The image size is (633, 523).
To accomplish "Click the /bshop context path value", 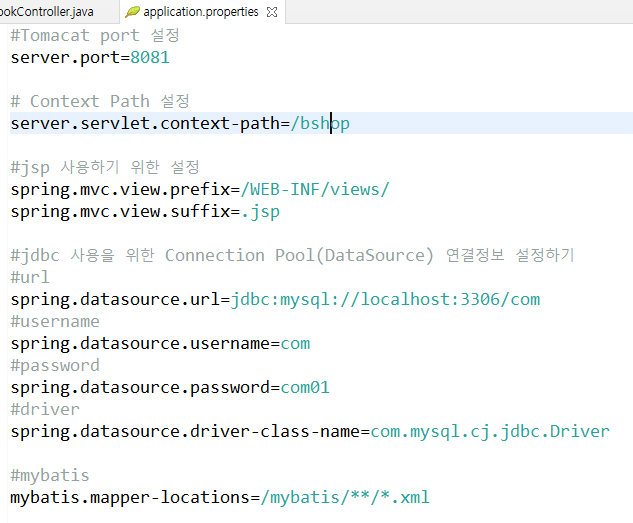I will pos(320,123).
